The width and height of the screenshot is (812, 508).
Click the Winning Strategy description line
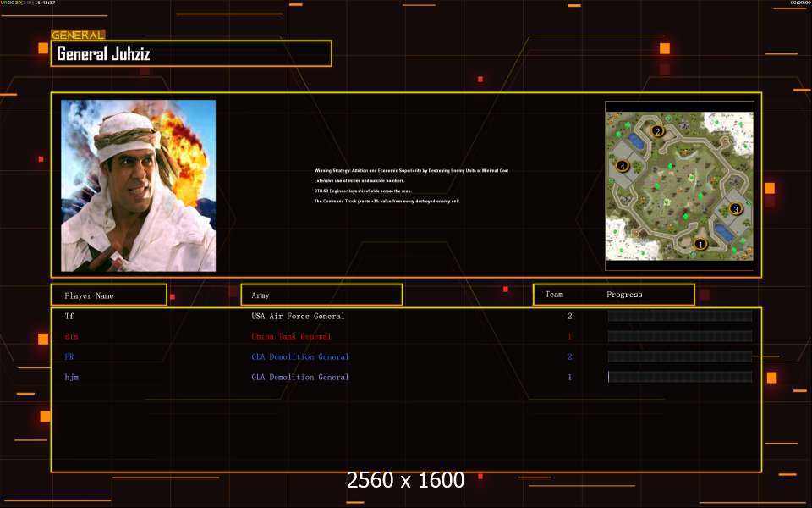tap(410, 171)
